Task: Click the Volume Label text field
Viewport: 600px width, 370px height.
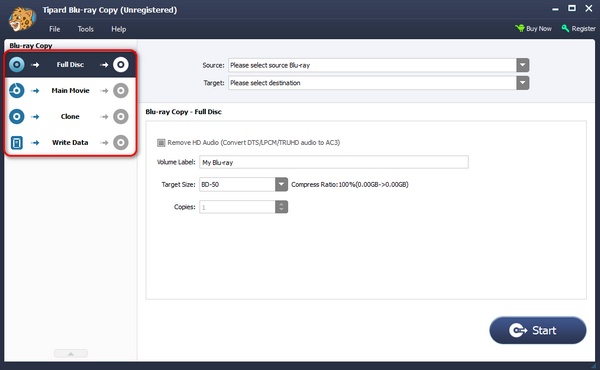Action: [x=334, y=162]
